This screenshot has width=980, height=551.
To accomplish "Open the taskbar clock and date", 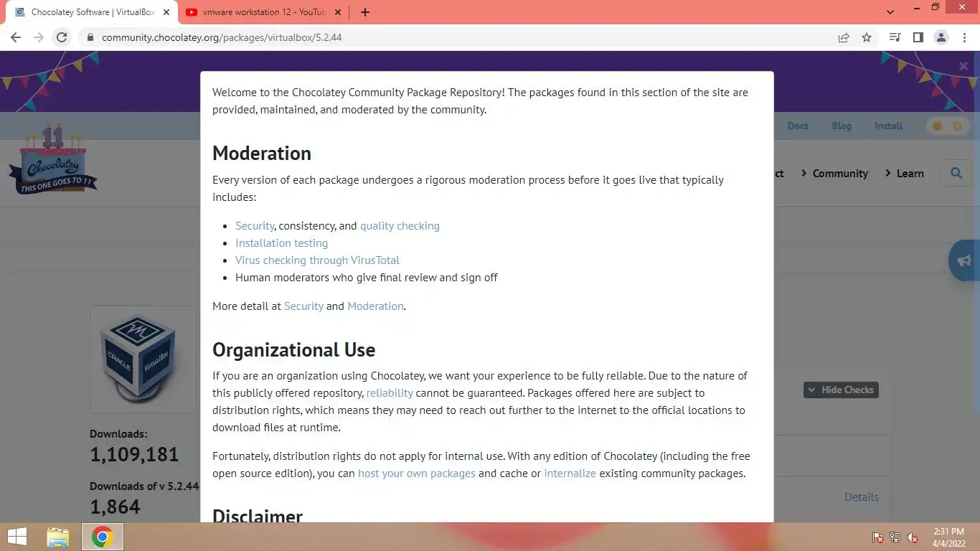I will pos(949,537).
